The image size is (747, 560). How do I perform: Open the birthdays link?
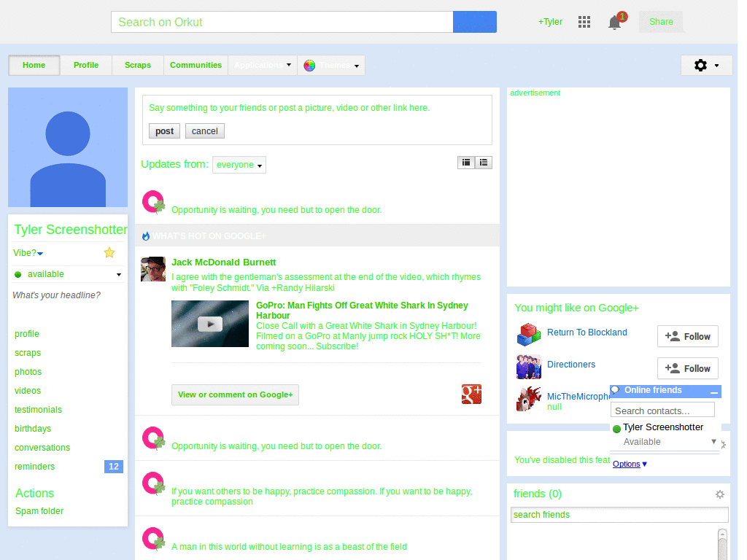[x=33, y=429]
